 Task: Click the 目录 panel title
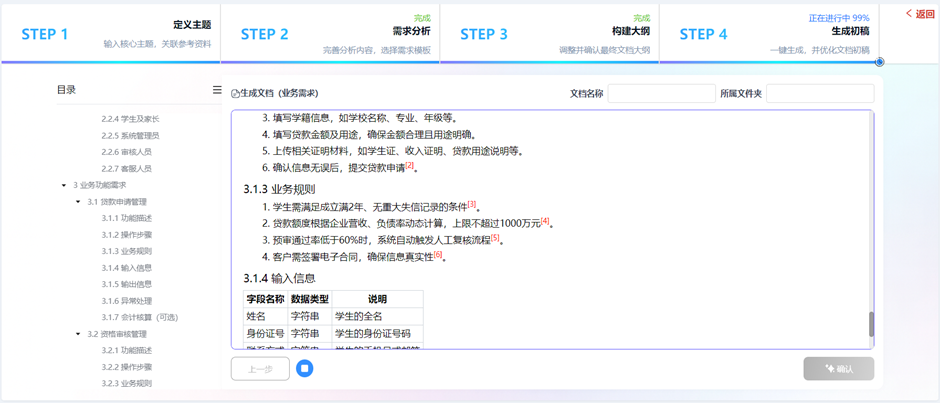(67, 90)
